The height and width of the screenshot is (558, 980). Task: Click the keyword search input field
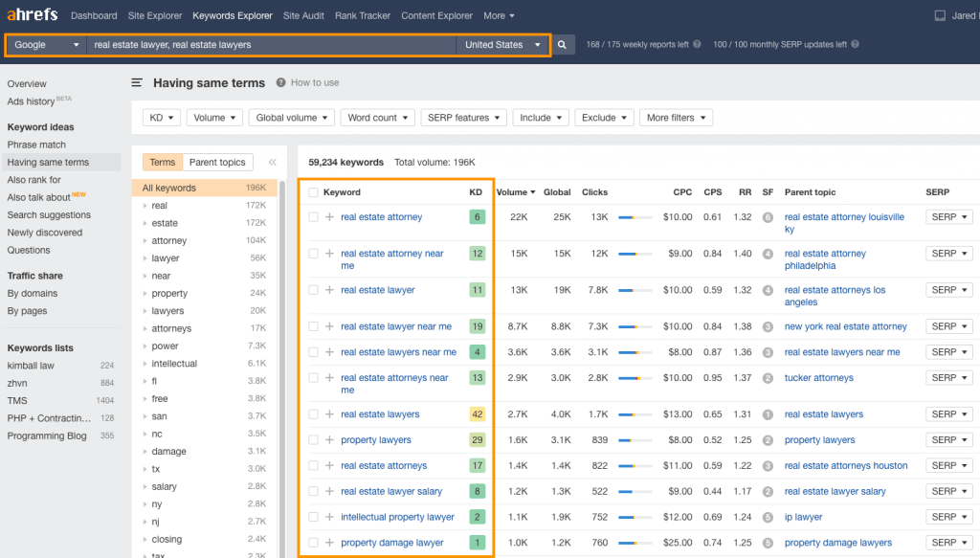271,45
